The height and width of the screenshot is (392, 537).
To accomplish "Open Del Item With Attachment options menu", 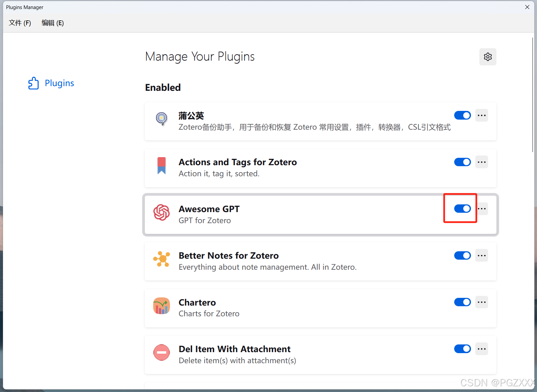I will pos(482,349).
